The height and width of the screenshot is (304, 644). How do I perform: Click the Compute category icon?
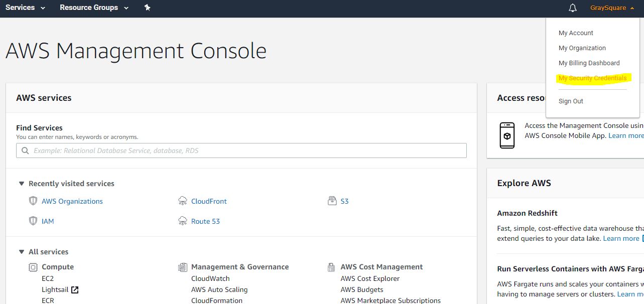(32, 266)
